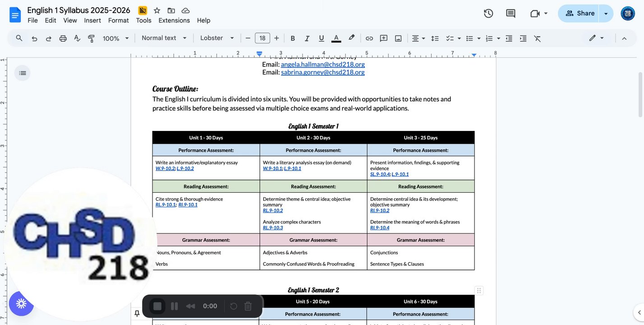Insert a link from the toolbar

369,38
